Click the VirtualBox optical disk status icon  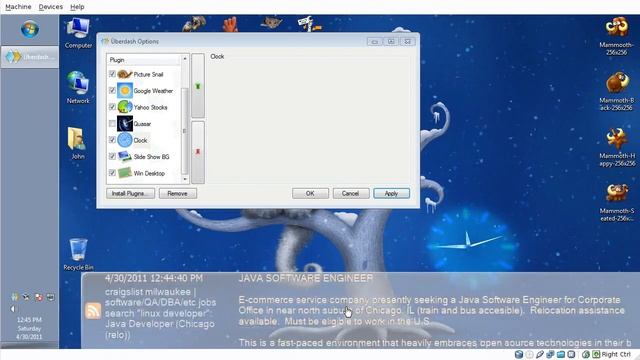point(529,354)
